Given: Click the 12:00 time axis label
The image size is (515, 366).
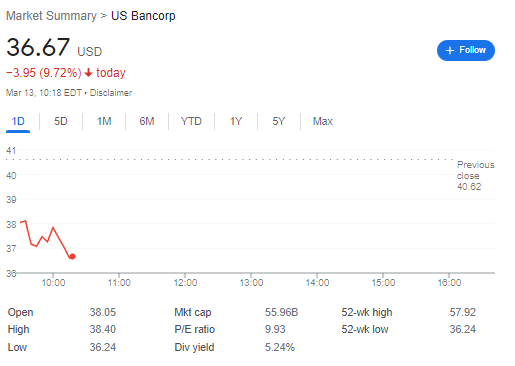Looking at the screenshot, I should (185, 283).
